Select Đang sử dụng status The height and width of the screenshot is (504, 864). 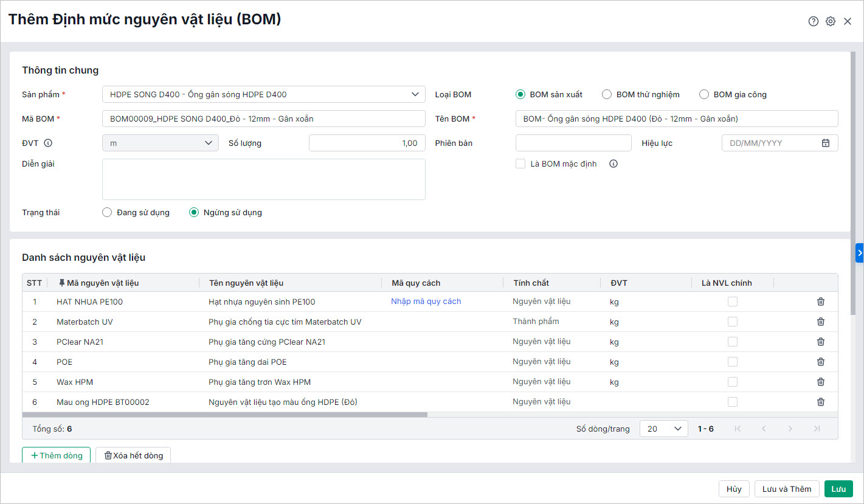click(x=107, y=212)
